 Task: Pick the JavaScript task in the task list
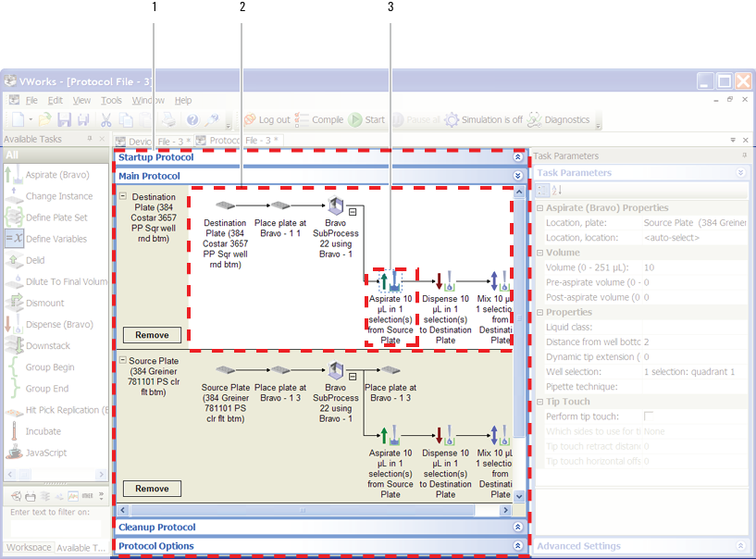(46, 453)
